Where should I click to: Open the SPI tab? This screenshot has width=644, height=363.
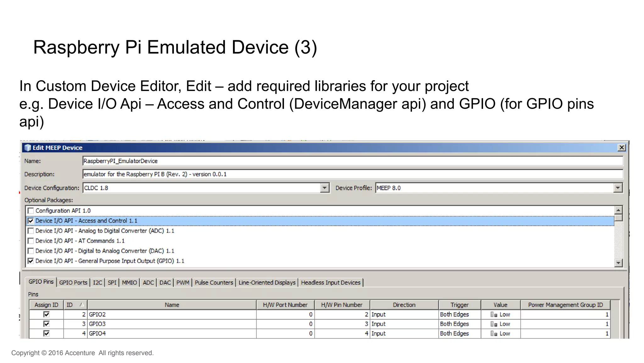tap(112, 283)
